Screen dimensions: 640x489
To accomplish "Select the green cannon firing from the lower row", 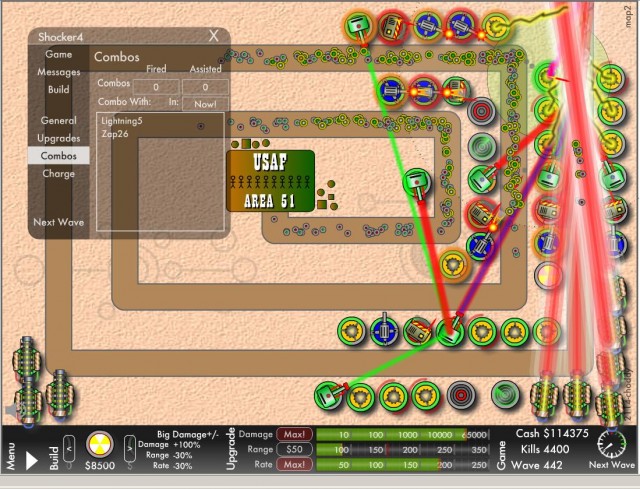I will click(x=450, y=331).
